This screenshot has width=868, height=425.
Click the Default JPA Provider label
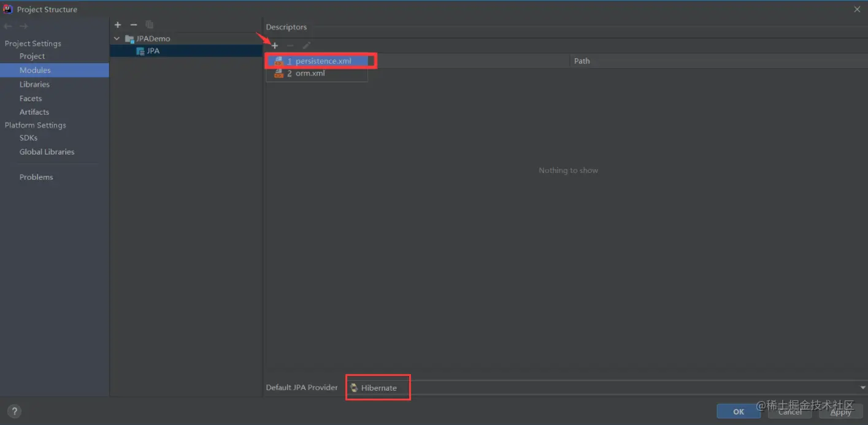(x=302, y=388)
